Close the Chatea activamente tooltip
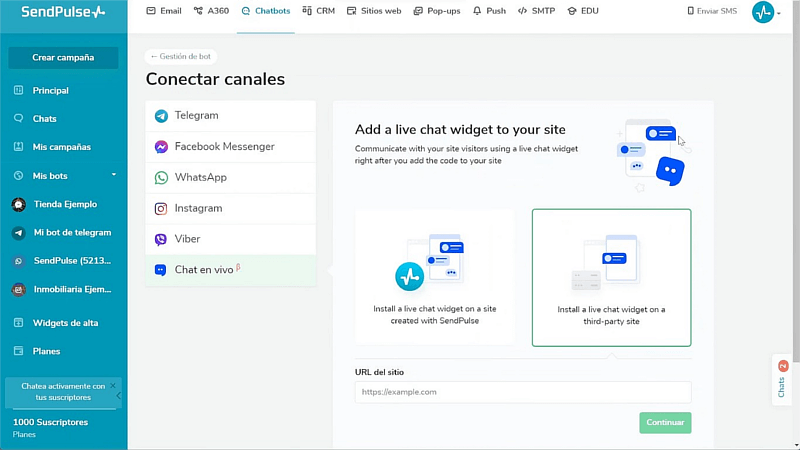Viewport: 800px width, 450px height. coord(113,385)
